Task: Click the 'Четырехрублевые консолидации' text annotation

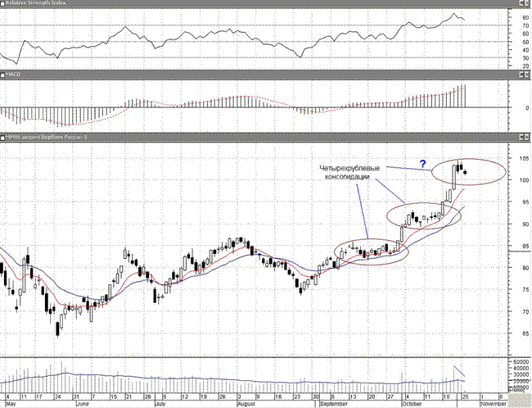Action: coord(349,173)
